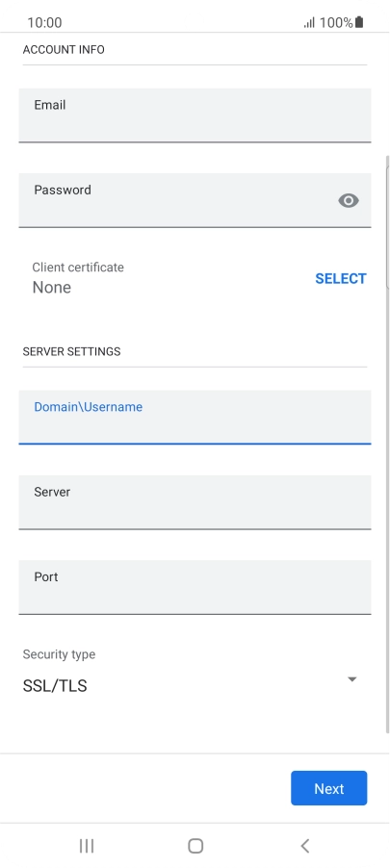Tap the signal strength icon
This screenshot has width=390, height=868.
pyautogui.click(x=310, y=23)
